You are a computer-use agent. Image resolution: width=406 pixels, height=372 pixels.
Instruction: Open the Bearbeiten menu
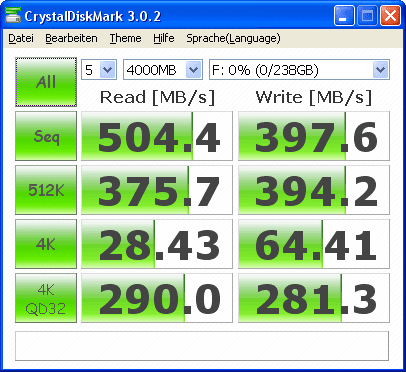71,38
